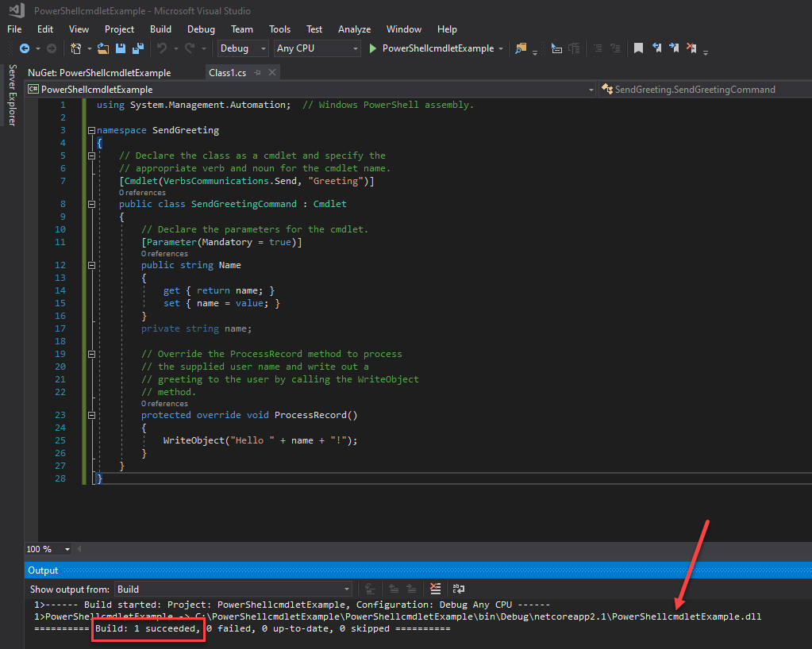This screenshot has width=812, height=649.
Task: Collapse the comment block at line 5
Action: [x=91, y=156]
